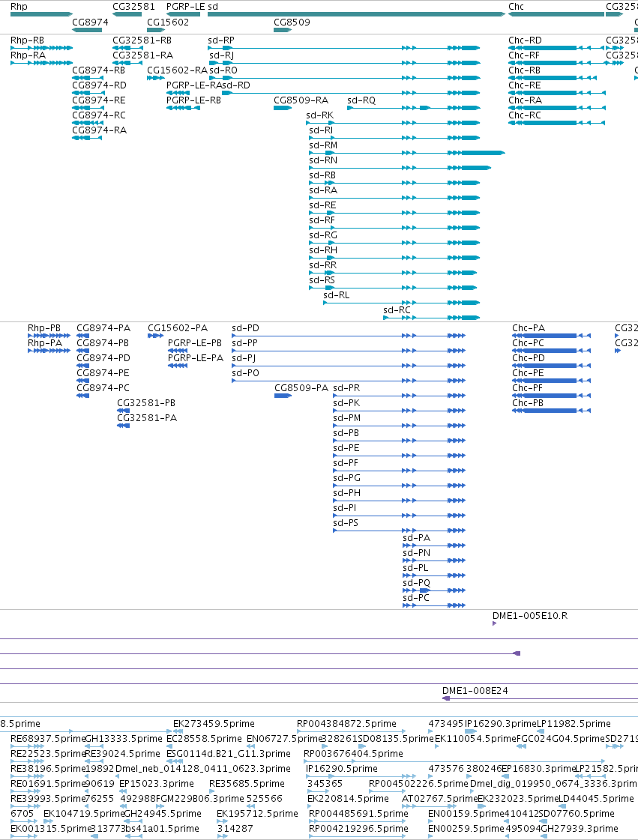638x840 pixels.
Task: Select the Rhp-PB protein label
Action: [44, 328]
